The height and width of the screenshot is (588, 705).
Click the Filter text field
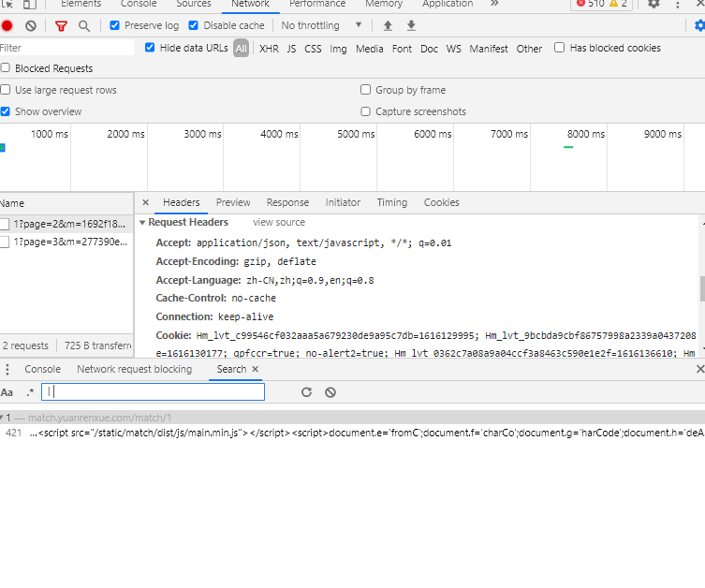pos(66,48)
